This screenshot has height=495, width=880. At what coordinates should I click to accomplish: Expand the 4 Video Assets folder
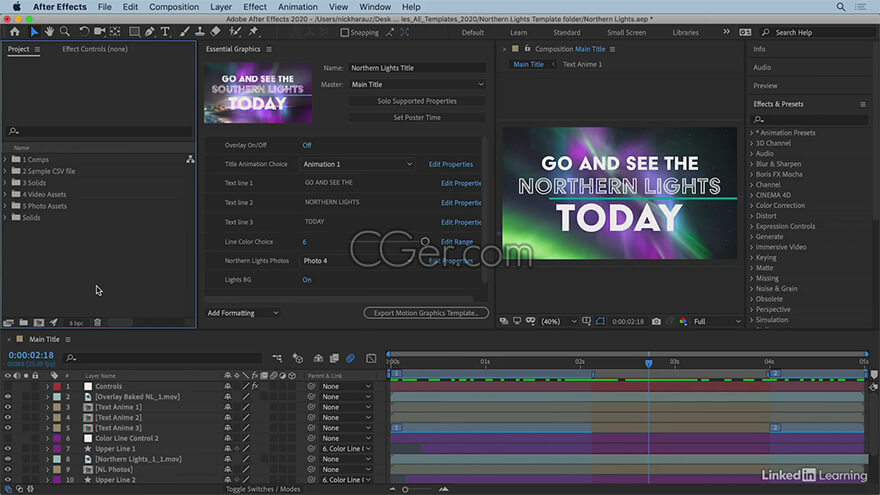pyautogui.click(x=5, y=194)
